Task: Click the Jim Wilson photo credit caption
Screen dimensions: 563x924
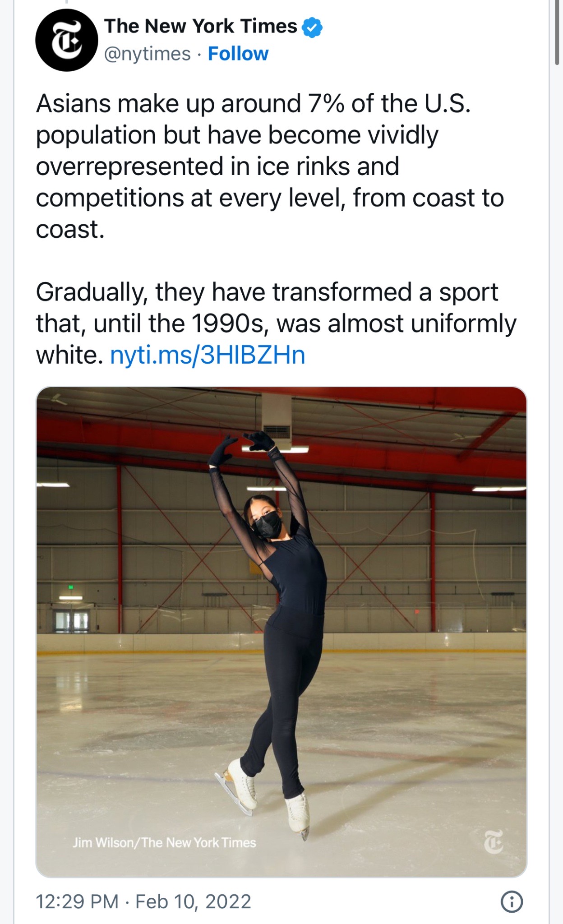Action: 164,842
